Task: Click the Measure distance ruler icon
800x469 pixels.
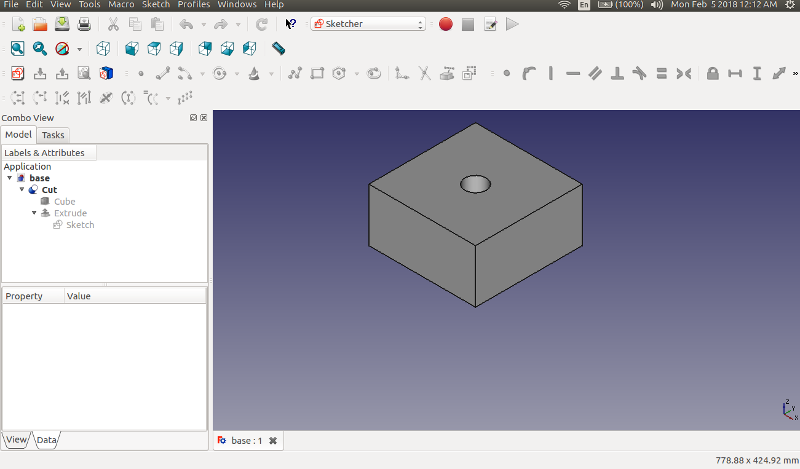Action: [x=279, y=48]
